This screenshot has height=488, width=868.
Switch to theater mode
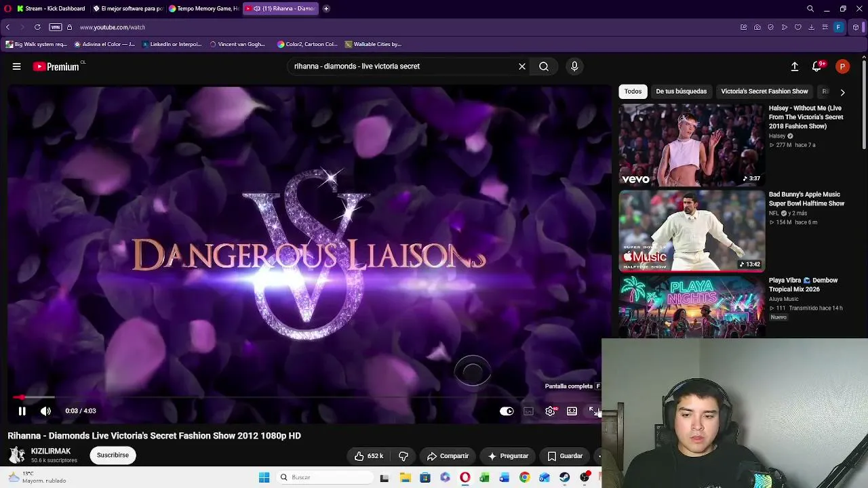click(x=572, y=411)
